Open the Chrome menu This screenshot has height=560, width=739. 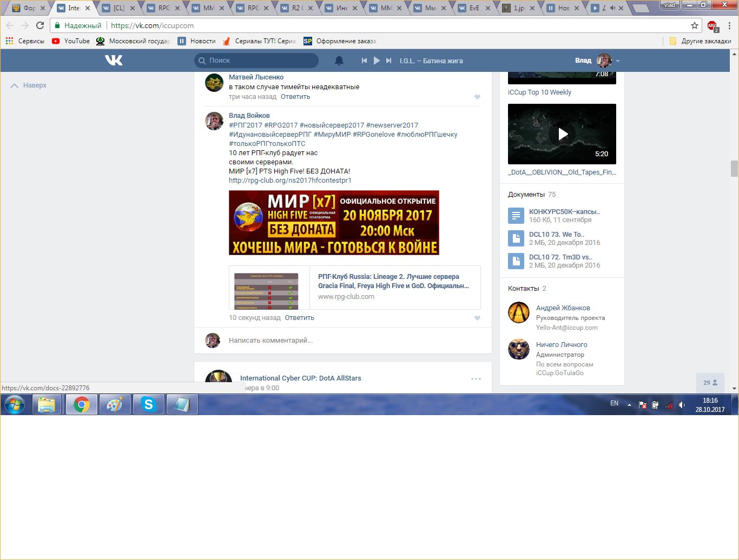point(729,25)
